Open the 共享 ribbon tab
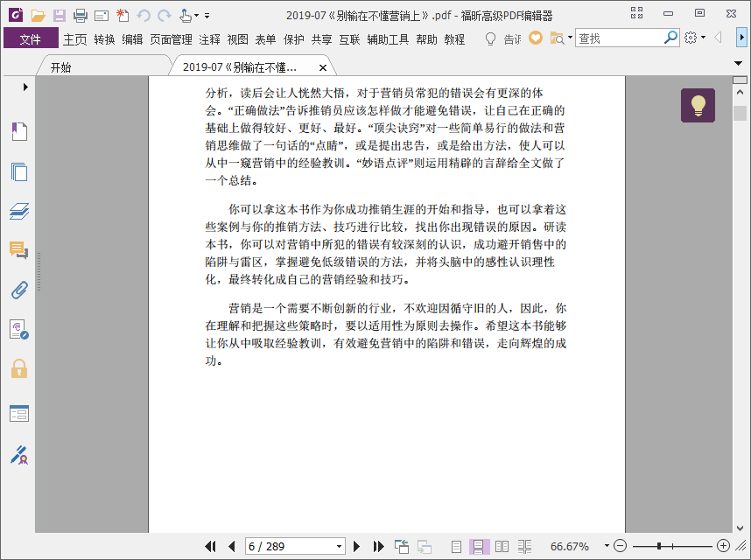751x560 pixels. 321,39
